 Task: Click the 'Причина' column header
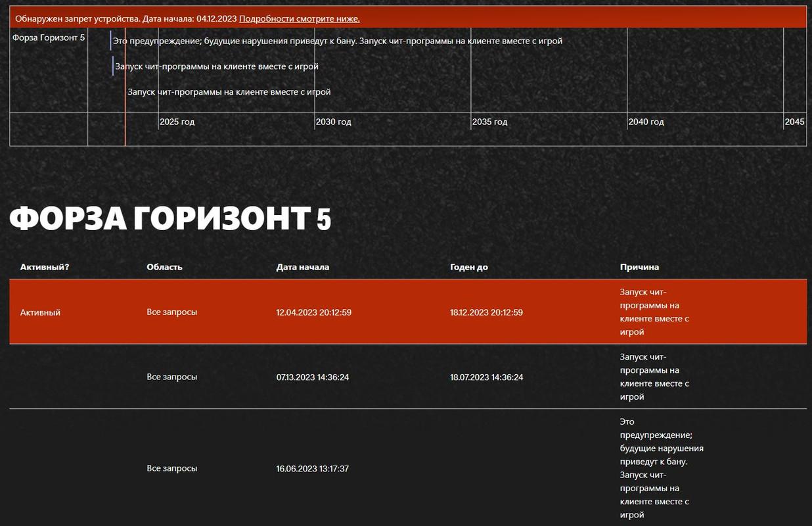[639, 267]
